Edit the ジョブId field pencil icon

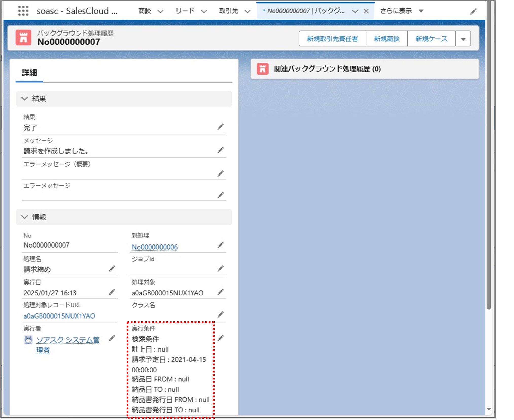[x=220, y=269]
